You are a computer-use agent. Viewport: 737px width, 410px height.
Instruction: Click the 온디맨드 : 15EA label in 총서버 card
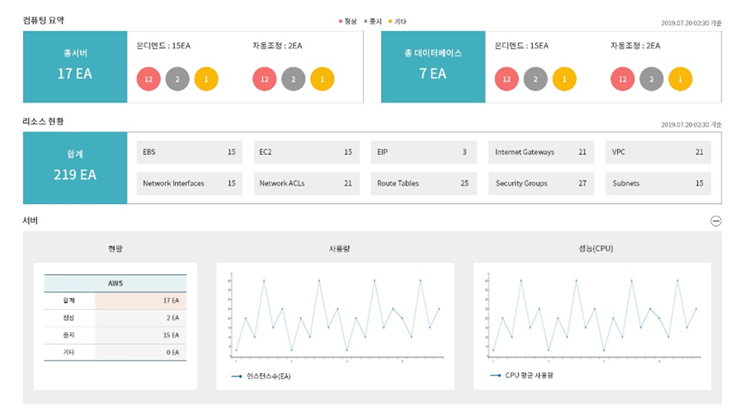point(164,46)
